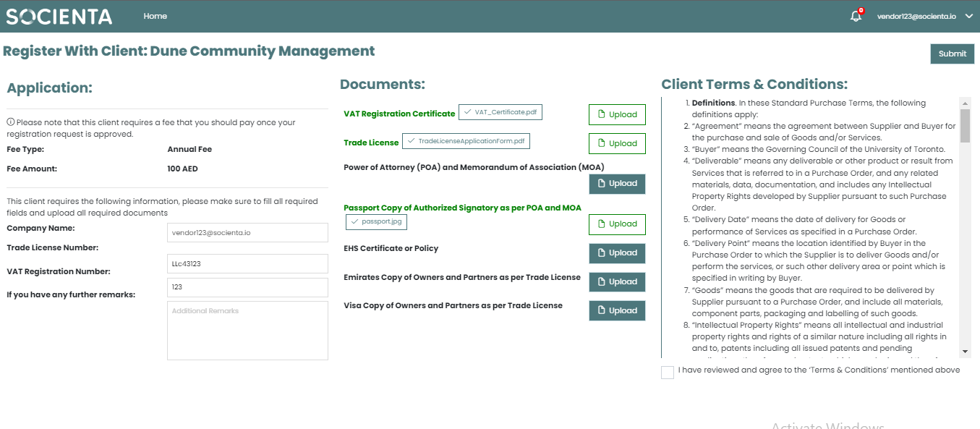Click the Company Name input field
This screenshot has width=980, height=429.
[x=247, y=232]
